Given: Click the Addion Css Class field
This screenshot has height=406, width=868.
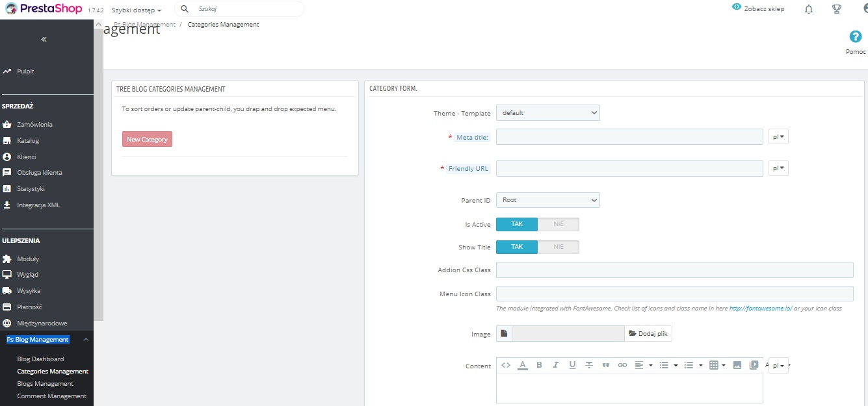Looking at the screenshot, I should click(675, 270).
